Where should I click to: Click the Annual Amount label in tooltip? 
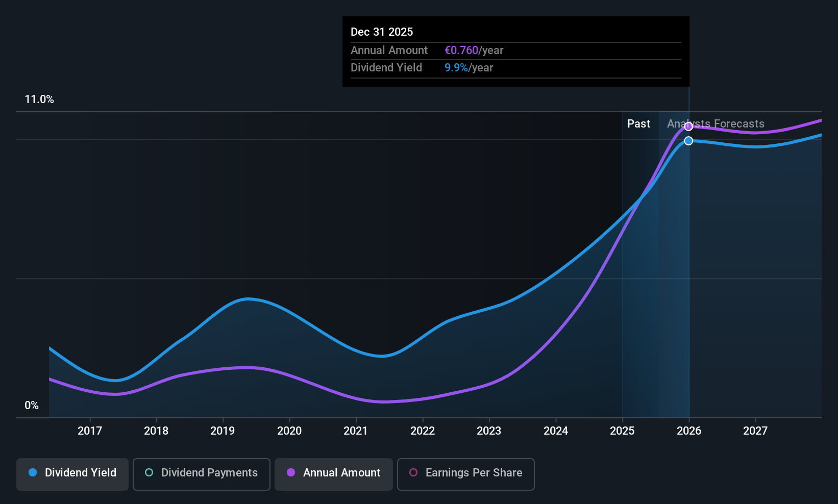[x=389, y=51]
